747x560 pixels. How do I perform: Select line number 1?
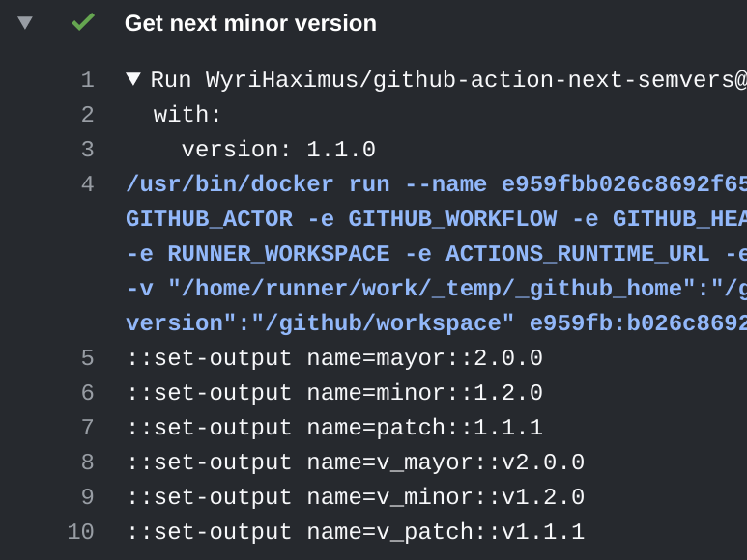point(88,80)
